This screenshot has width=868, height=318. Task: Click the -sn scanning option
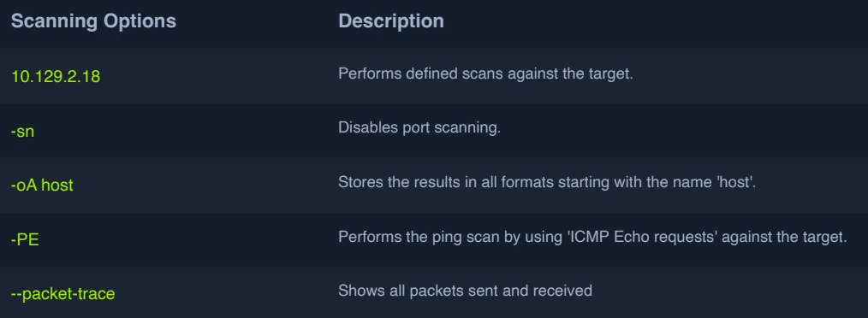22,132
